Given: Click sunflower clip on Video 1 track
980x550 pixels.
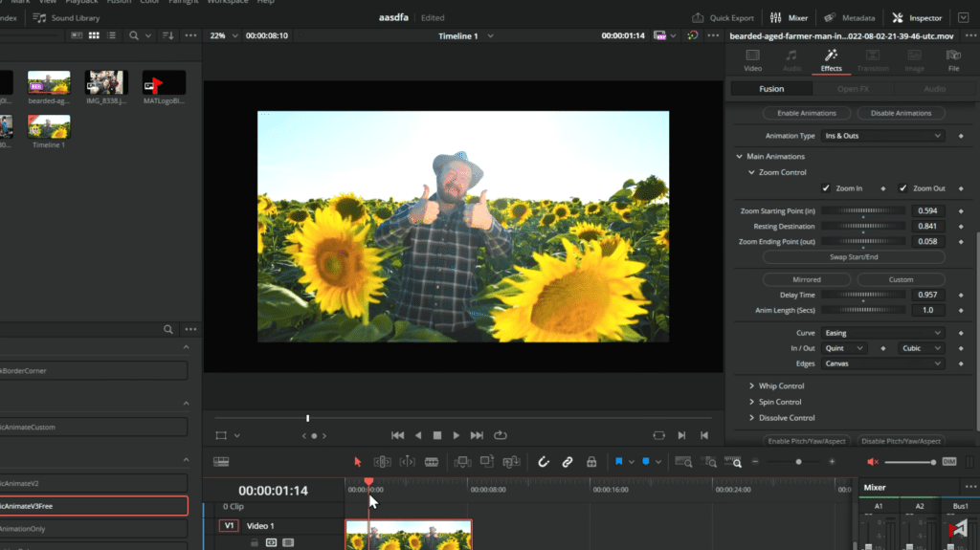Looking at the screenshot, I should (408, 535).
